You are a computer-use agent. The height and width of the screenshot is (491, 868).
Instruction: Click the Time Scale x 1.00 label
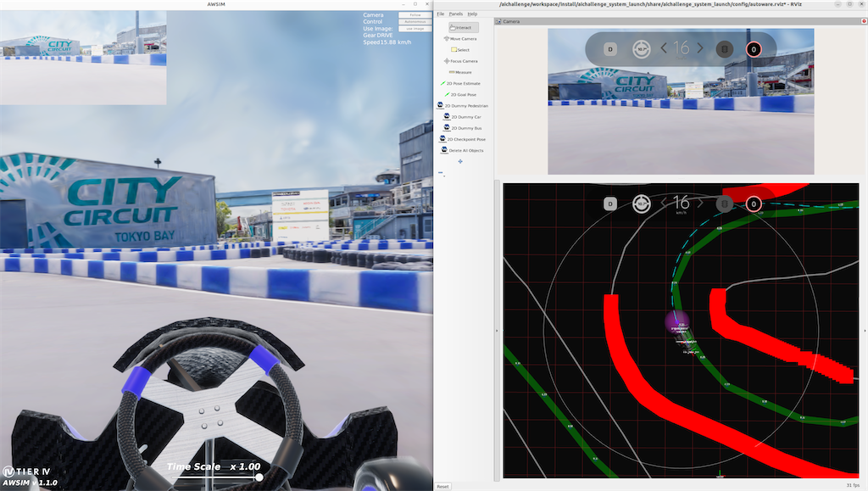coord(214,466)
